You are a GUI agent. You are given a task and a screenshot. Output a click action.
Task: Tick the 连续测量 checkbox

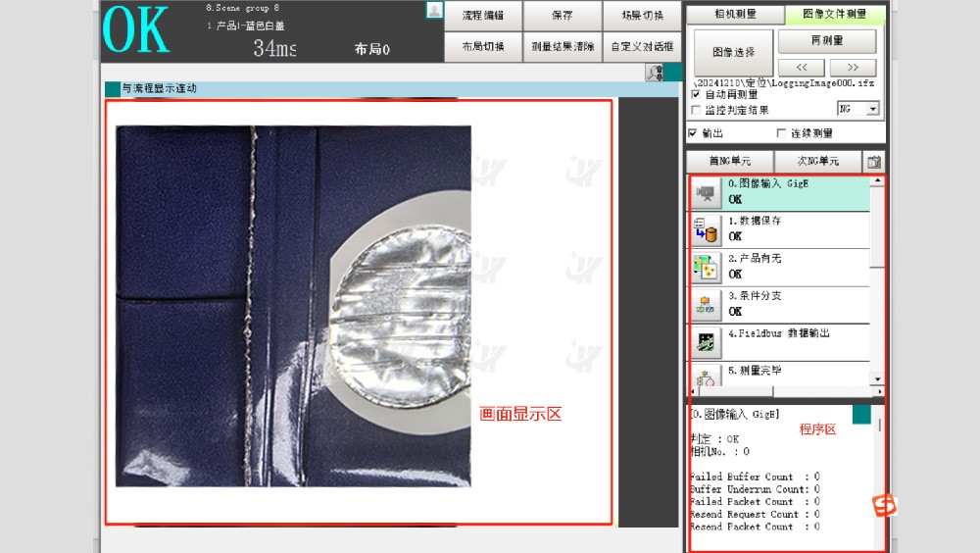click(x=781, y=133)
